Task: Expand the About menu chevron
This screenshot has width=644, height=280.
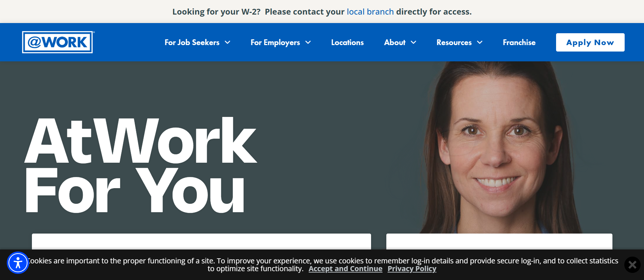Action: 413,42
